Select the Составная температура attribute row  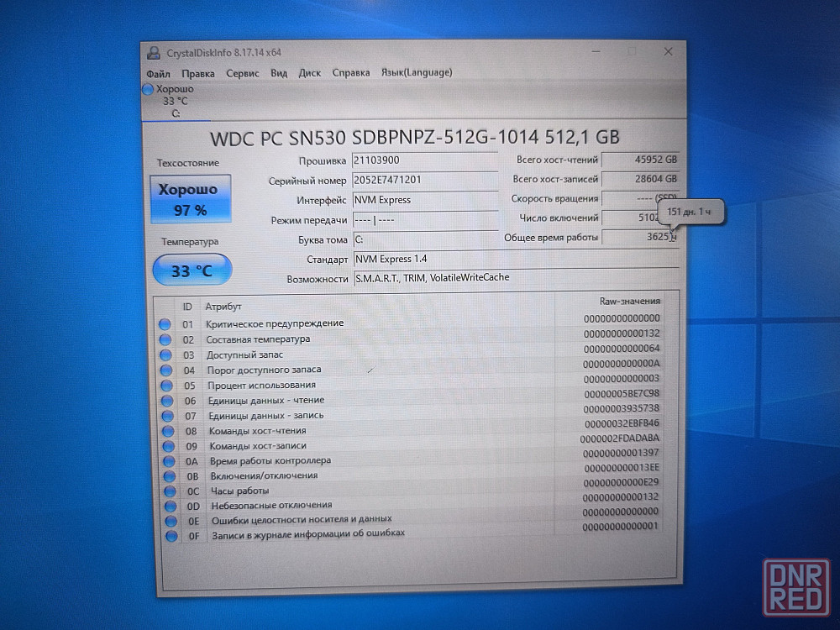(410, 337)
